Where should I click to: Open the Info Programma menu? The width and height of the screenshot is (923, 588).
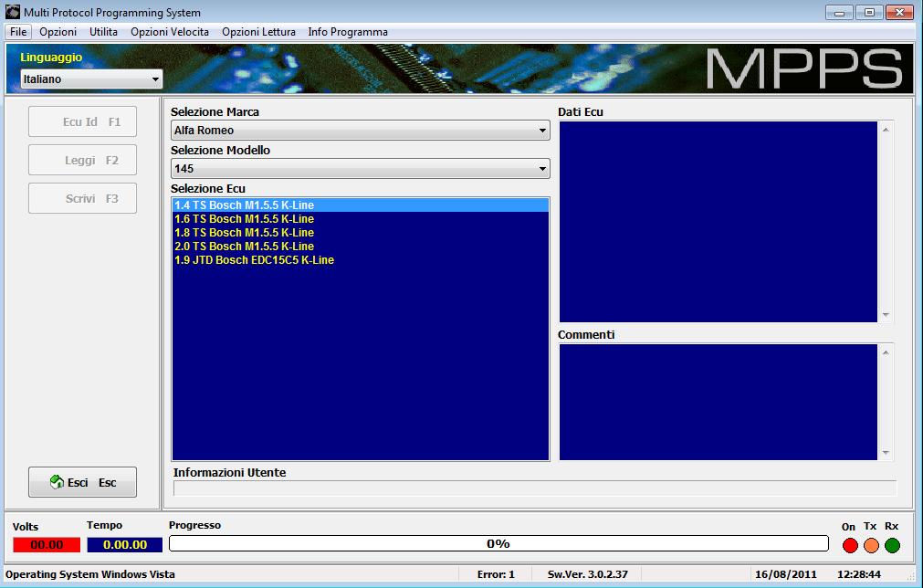click(348, 32)
